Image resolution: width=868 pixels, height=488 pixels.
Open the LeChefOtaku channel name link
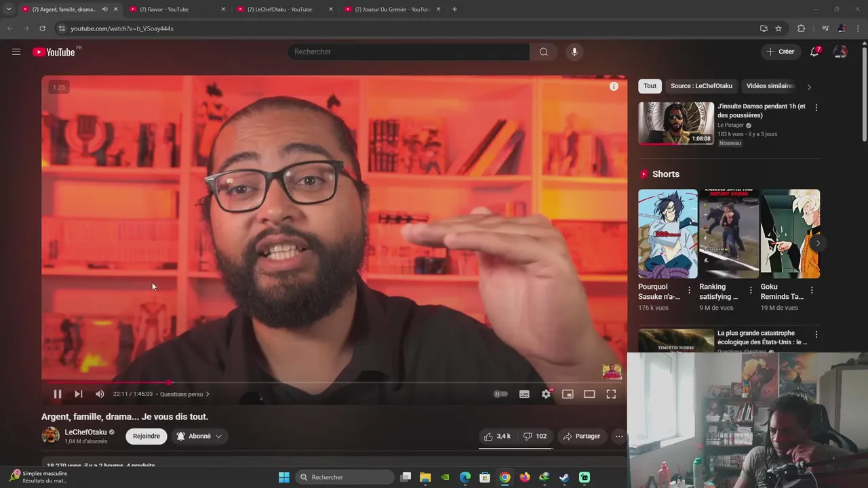85,432
